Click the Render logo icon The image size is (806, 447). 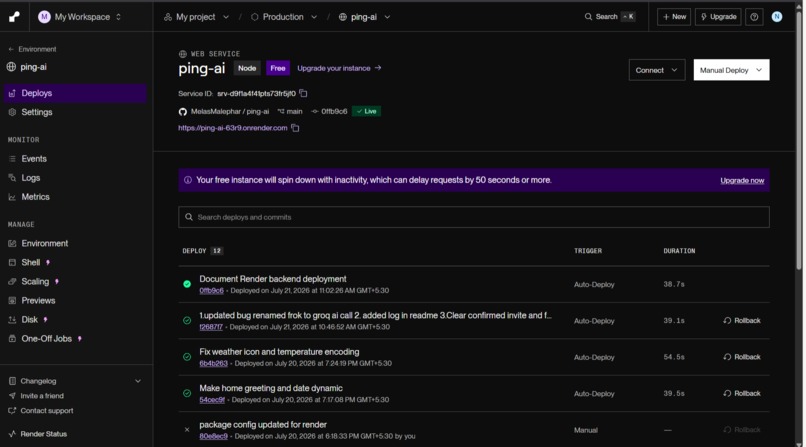tap(14, 17)
